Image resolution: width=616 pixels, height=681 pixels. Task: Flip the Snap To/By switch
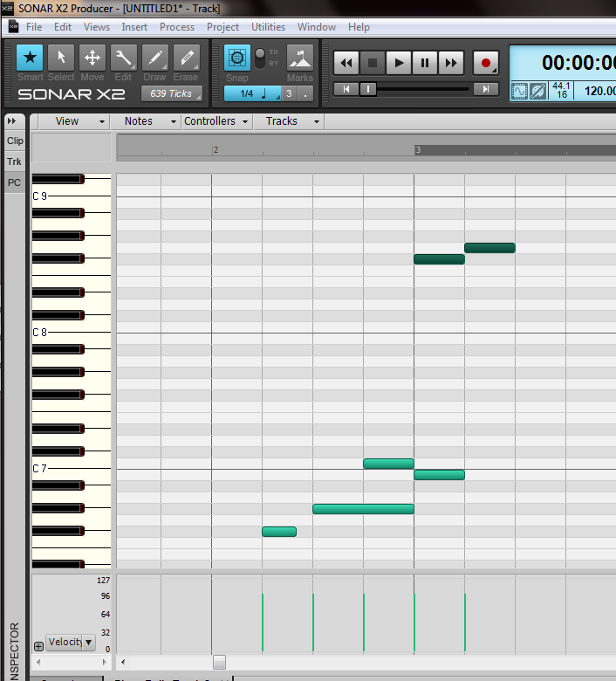coord(259,58)
